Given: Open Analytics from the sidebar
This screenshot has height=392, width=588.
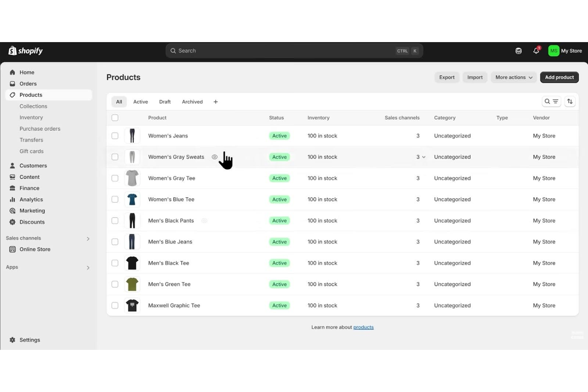Looking at the screenshot, I should coord(31,199).
